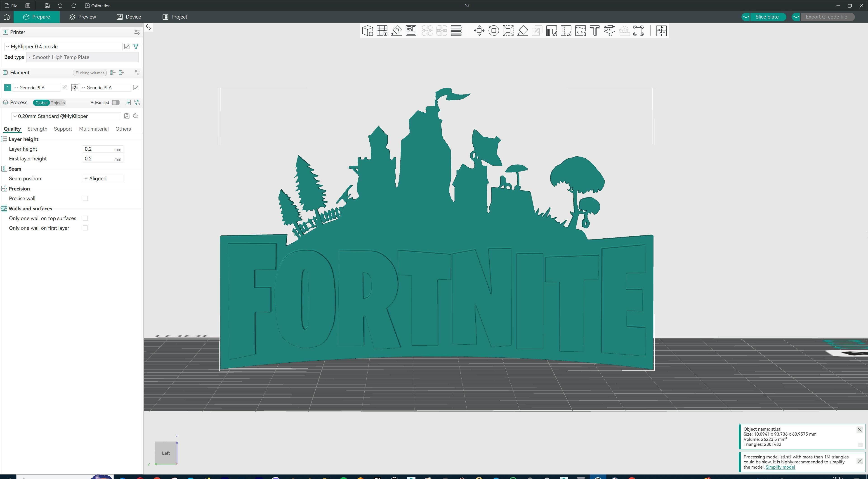Select the Scale tool
The image size is (868, 479).
(x=508, y=31)
